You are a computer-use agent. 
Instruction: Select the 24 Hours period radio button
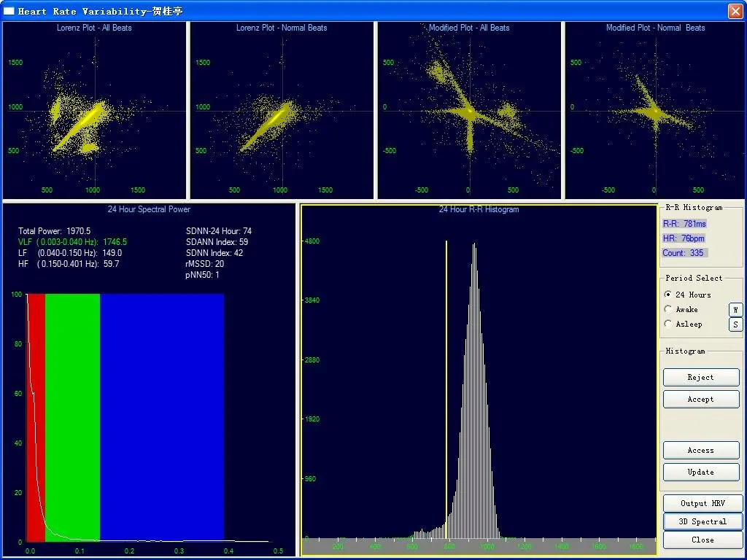[x=668, y=295]
